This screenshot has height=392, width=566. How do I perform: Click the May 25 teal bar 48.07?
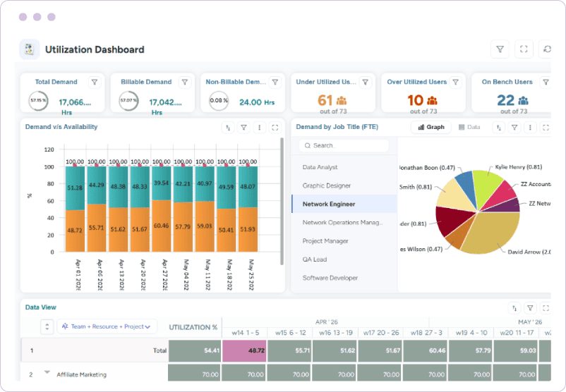[248, 187]
